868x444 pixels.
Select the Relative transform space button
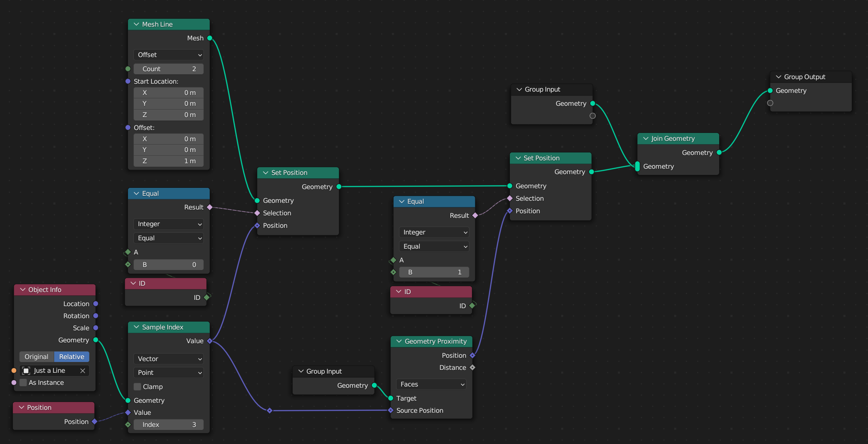72,357
